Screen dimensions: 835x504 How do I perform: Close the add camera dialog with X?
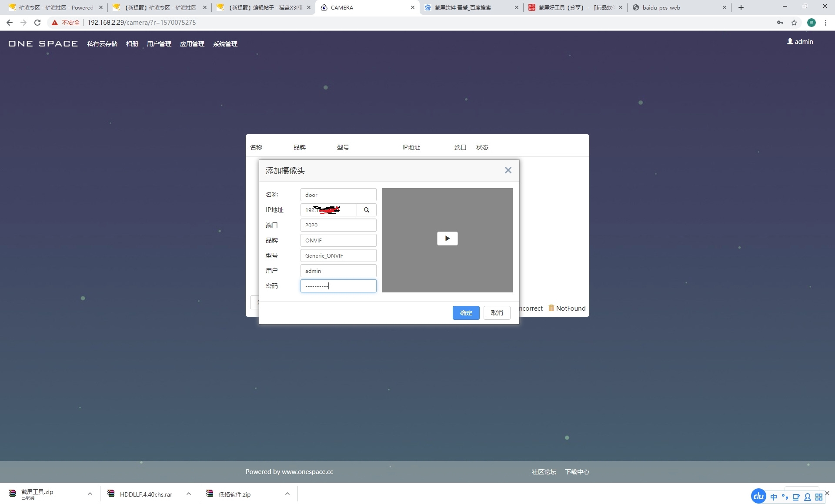tap(508, 170)
